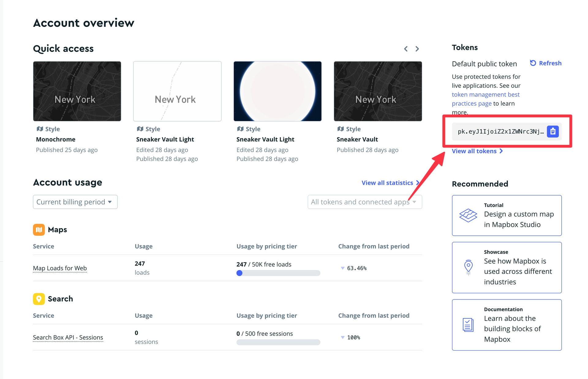588x379 pixels.
Task: Go to previous Quick access items
Action: (406, 49)
